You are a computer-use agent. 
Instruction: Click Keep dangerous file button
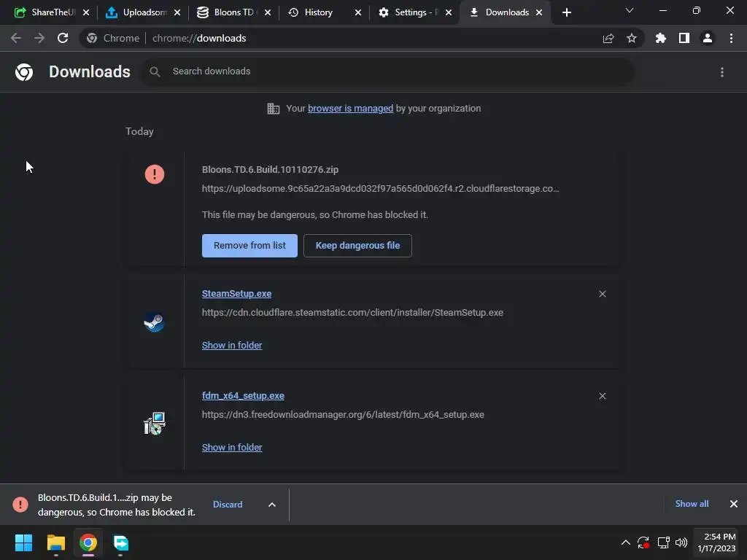(357, 246)
